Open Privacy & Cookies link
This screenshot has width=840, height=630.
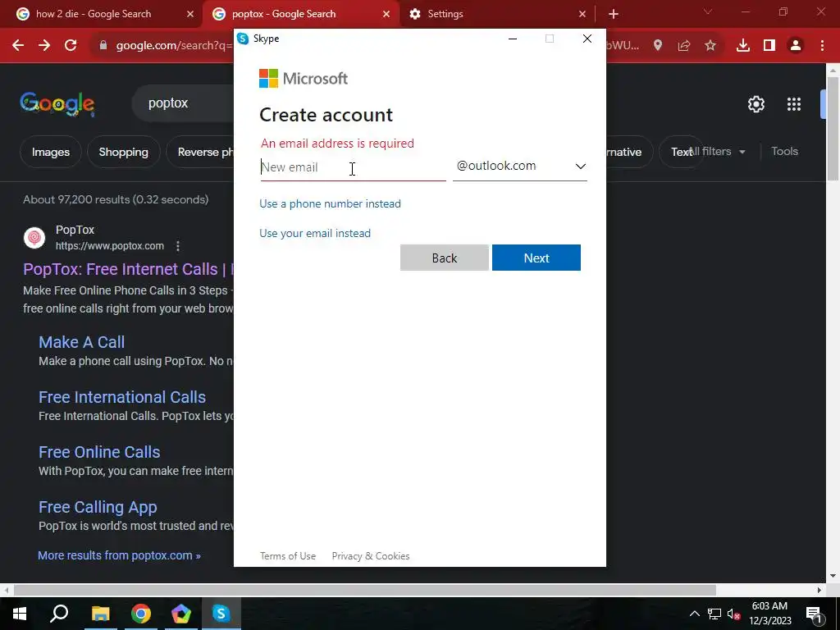pos(371,556)
